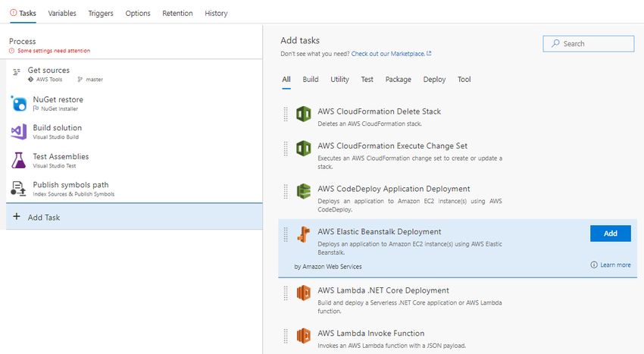Screen dimensions: 644x354
Task: Click Add Task in the process list
Action: pos(134,217)
